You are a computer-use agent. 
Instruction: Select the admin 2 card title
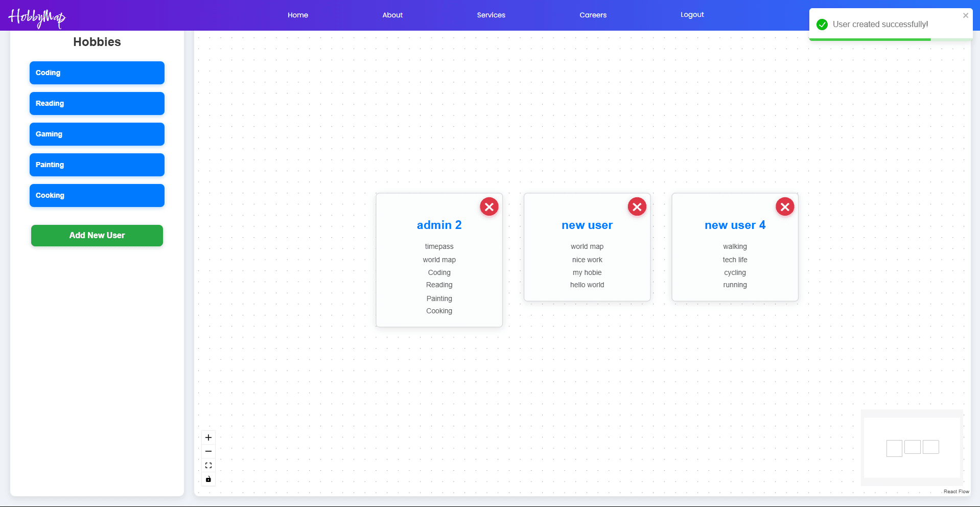[439, 225]
